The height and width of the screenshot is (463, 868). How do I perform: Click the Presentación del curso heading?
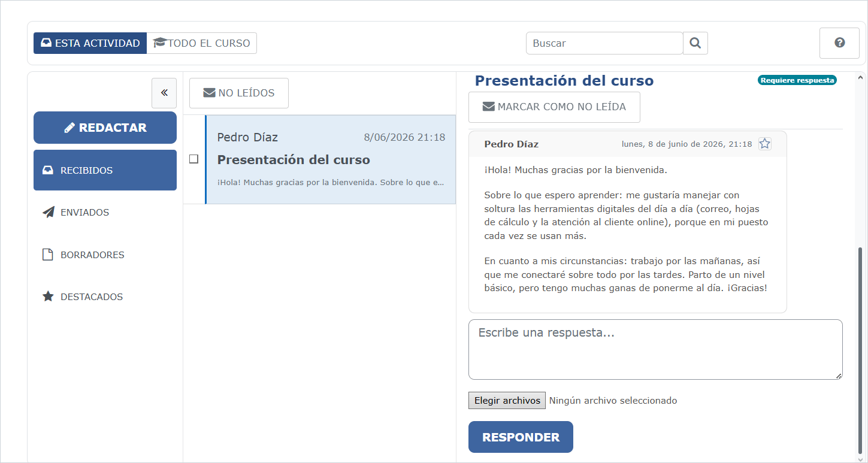point(564,81)
